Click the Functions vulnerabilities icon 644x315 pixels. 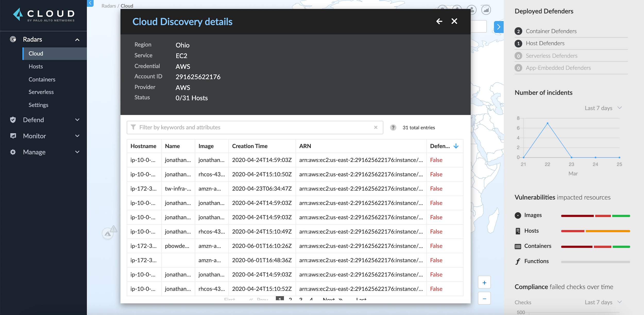coord(518,261)
